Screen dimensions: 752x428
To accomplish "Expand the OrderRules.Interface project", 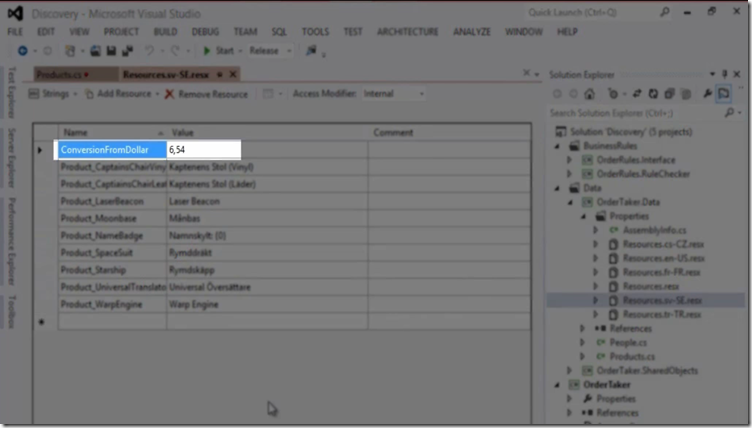I will click(569, 160).
